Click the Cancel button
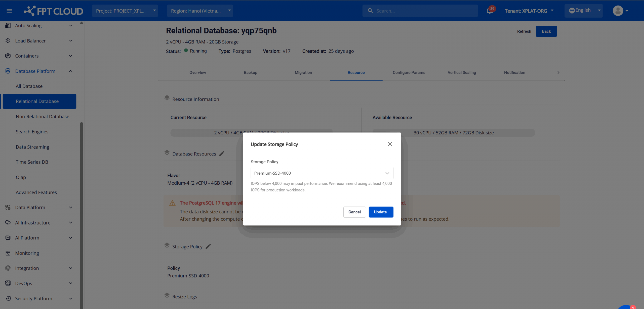This screenshot has width=644, height=309. (x=354, y=212)
